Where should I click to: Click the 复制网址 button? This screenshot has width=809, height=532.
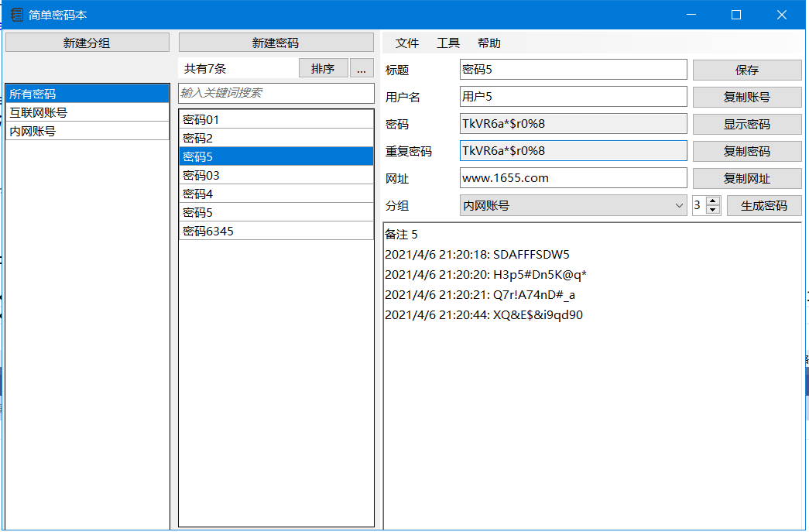(746, 178)
